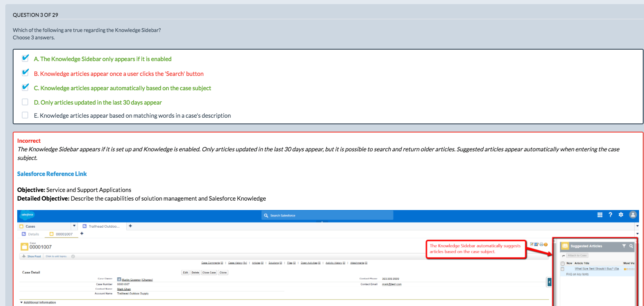Viewport: 644px width, 306px height.
Task: Click the Attach to Case button
Action: pyautogui.click(x=577, y=256)
